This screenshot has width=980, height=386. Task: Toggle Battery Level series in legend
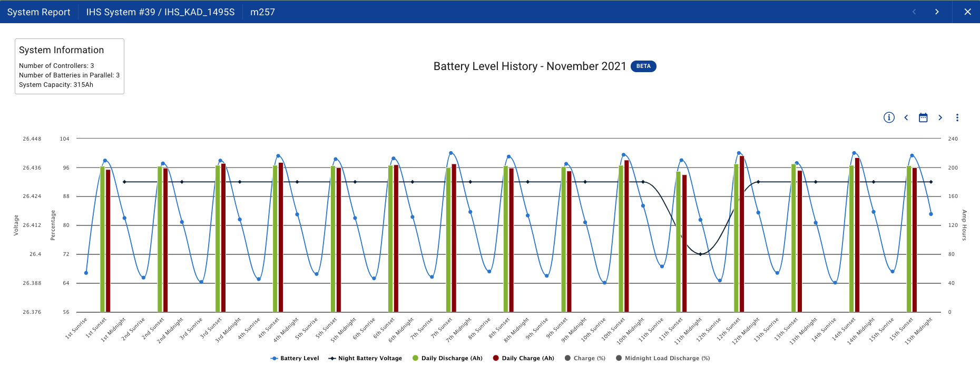pos(295,358)
